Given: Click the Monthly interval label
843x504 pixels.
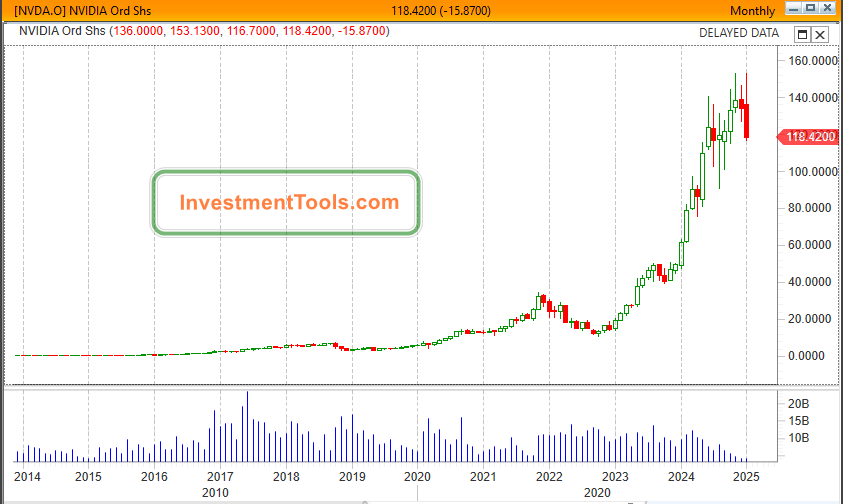Looking at the screenshot, I should [752, 11].
